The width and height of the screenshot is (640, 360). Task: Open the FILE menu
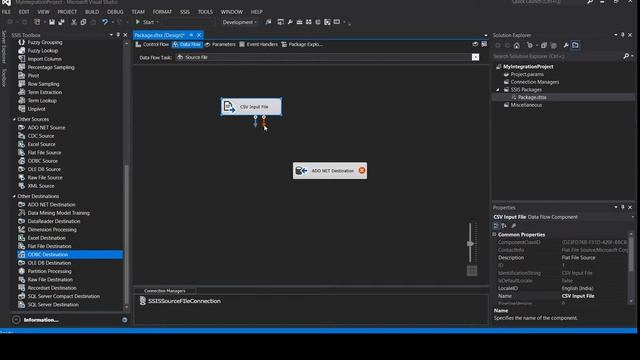tap(6, 12)
